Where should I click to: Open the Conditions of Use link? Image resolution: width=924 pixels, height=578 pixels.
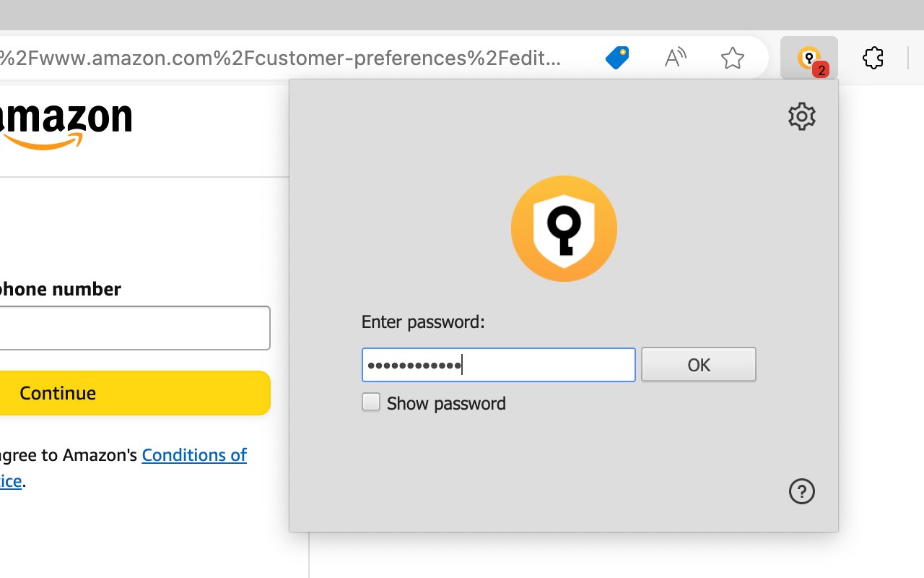[x=194, y=455]
